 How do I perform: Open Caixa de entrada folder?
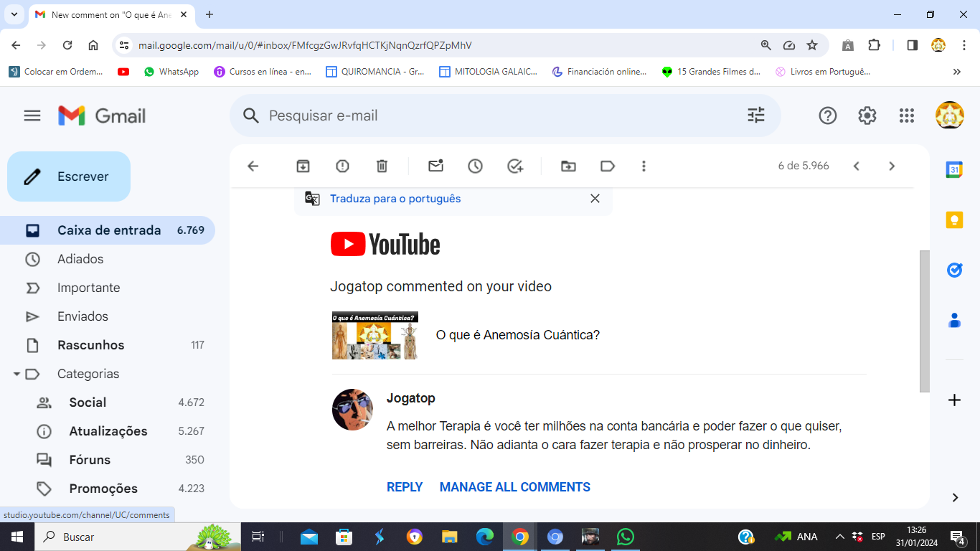[108, 230]
